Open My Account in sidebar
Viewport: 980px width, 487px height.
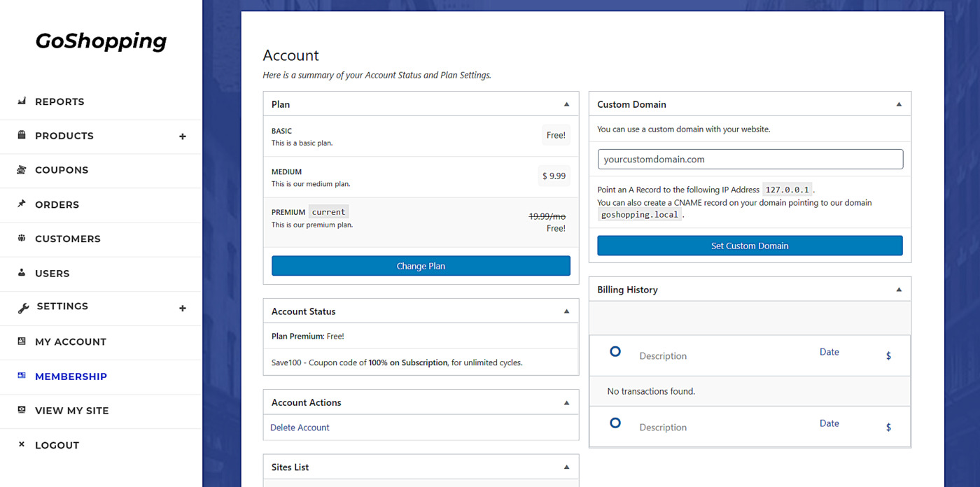tap(71, 341)
